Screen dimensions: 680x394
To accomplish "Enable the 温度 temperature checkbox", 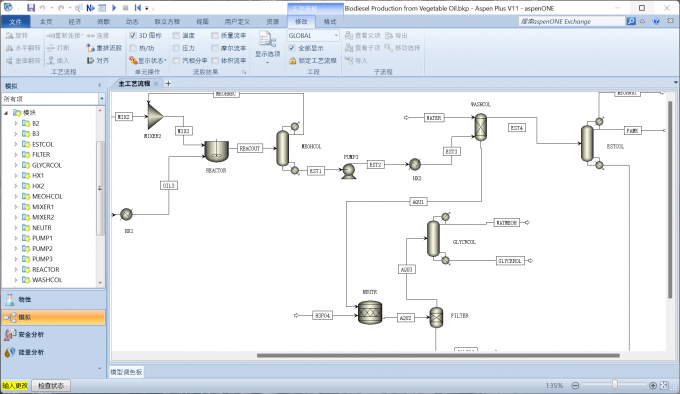I will click(x=176, y=35).
